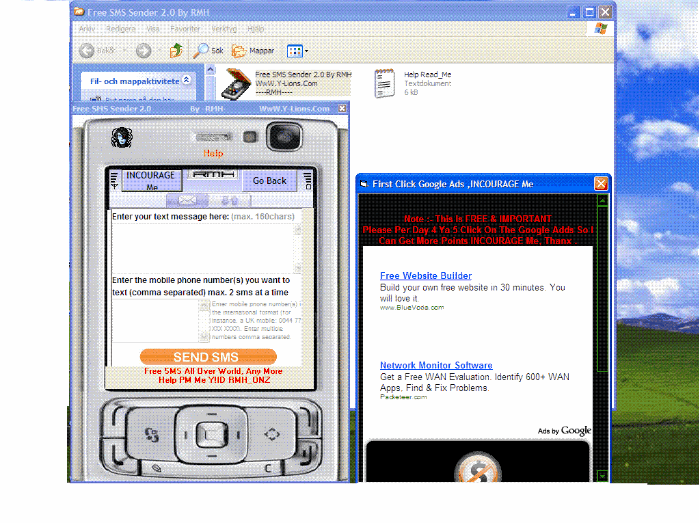Screen dimensions: 699x523
Task: Open the Hjälp menu
Action: pos(255,29)
